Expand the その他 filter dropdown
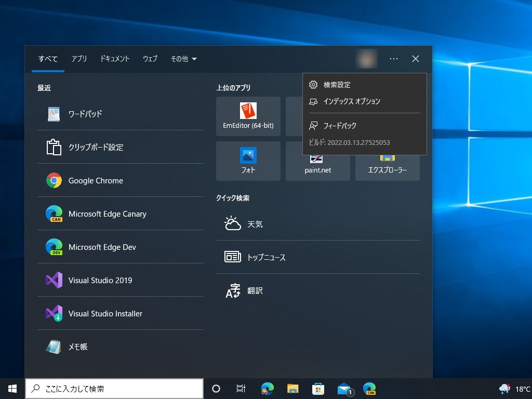Screen dimensions: 532x399 pos(183,59)
